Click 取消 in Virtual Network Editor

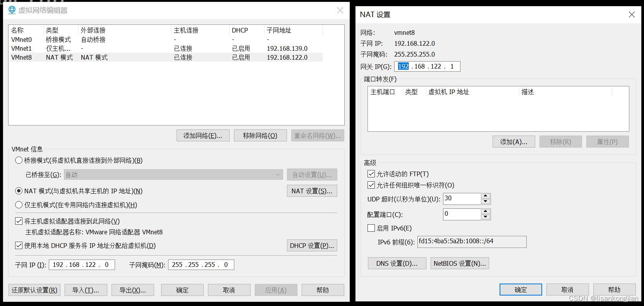[229, 290]
